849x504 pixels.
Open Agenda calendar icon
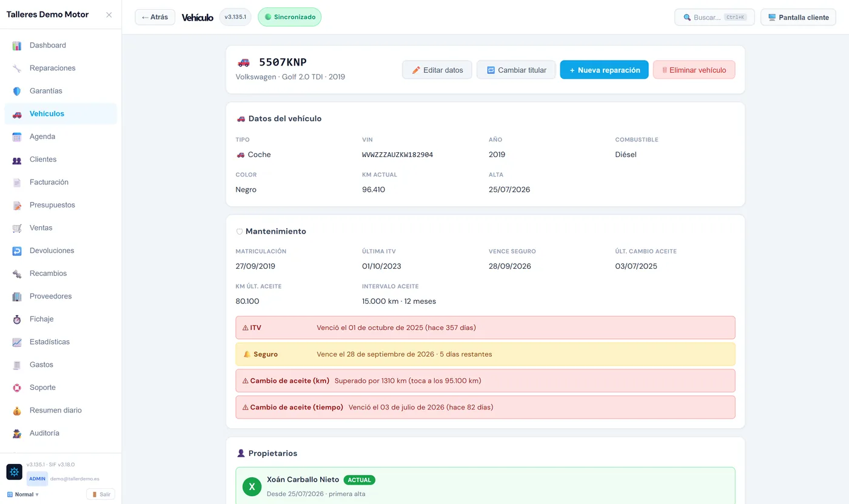17,137
